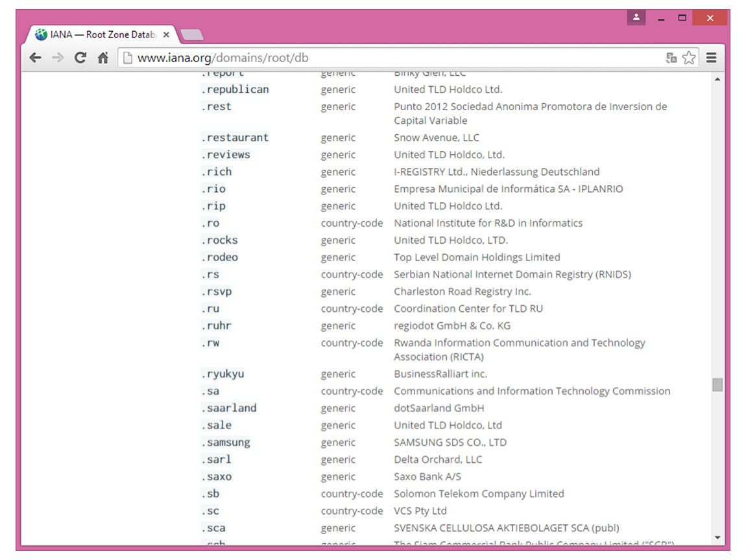Open the .reviews domain link
The height and width of the screenshot is (560, 746).
click(x=226, y=154)
